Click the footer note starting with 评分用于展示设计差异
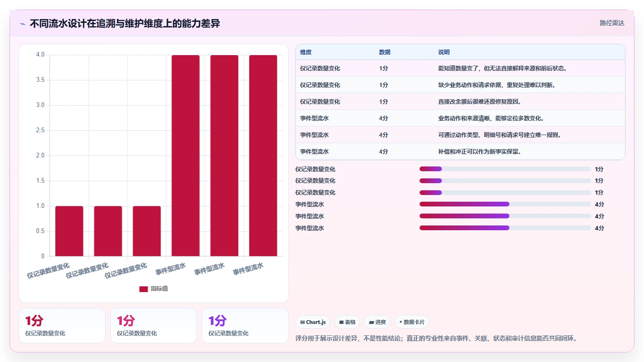The width and height of the screenshot is (644, 362). point(437,339)
